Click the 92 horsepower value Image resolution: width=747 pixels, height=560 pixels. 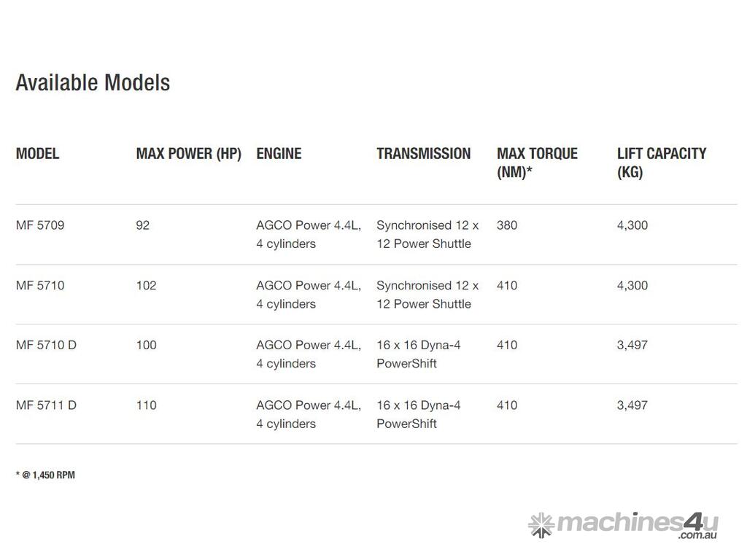pos(142,225)
